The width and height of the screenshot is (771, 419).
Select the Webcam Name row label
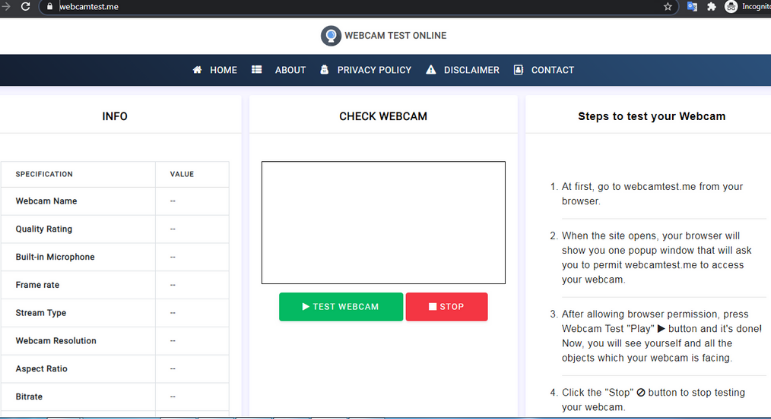[x=46, y=201]
